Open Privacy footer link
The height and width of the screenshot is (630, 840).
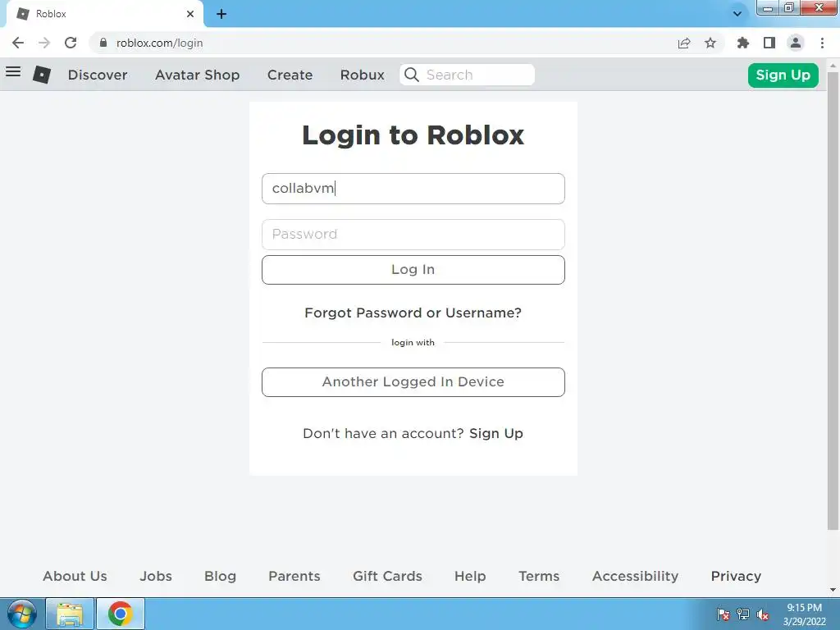point(736,576)
